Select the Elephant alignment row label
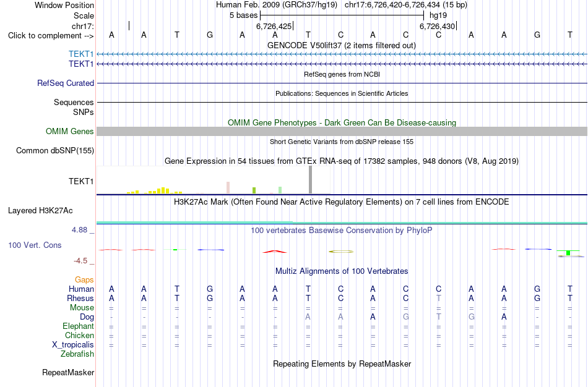The height and width of the screenshot is (387, 588). [x=78, y=326]
